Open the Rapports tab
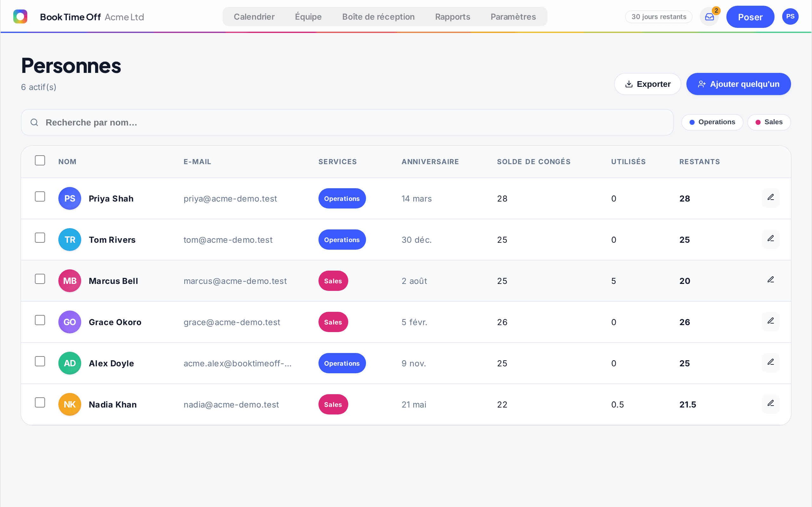The image size is (812, 507). (452, 17)
